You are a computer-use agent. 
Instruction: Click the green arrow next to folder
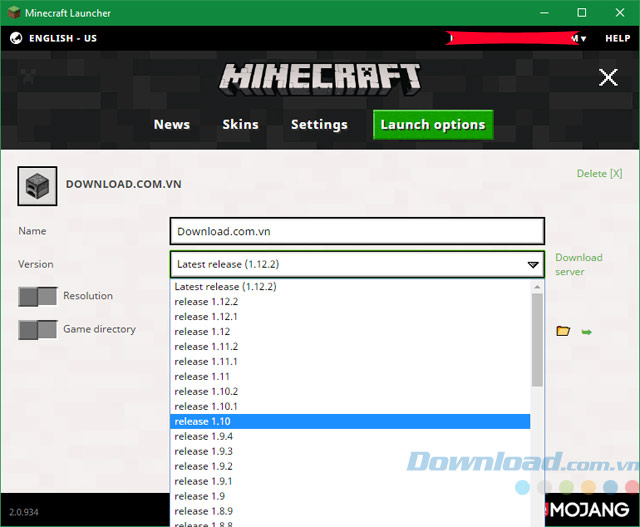587,332
